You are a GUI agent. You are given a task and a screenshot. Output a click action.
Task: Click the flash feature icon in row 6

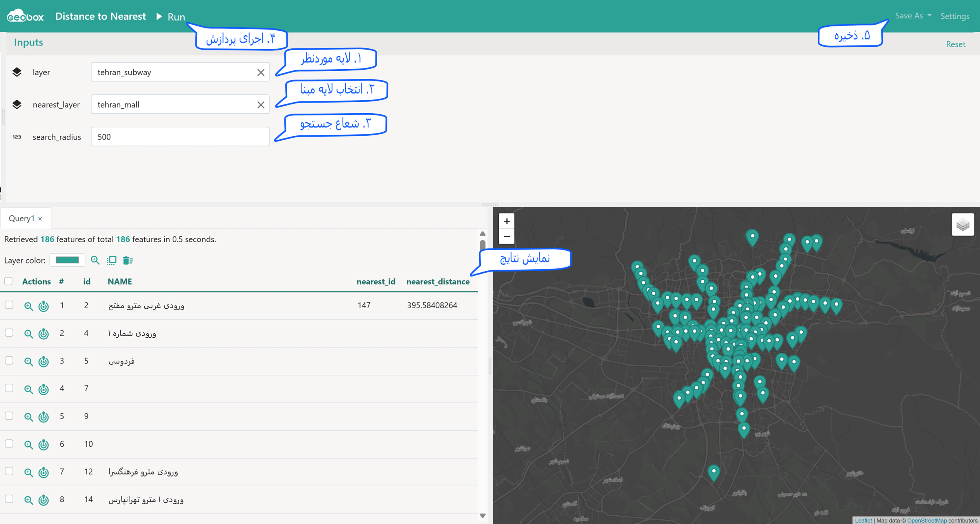(x=44, y=444)
